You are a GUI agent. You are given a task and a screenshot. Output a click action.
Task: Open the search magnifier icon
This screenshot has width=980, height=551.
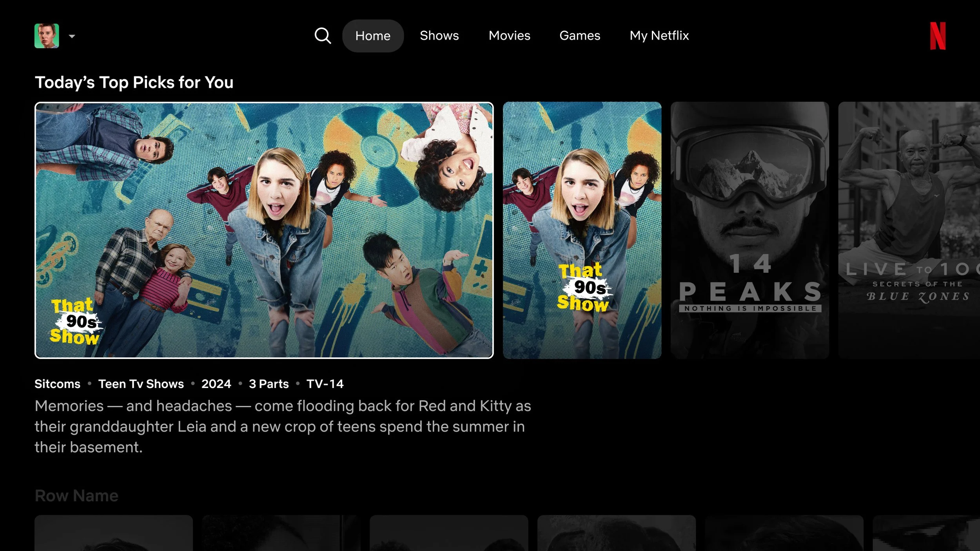pyautogui.click(x=323, y=36)
